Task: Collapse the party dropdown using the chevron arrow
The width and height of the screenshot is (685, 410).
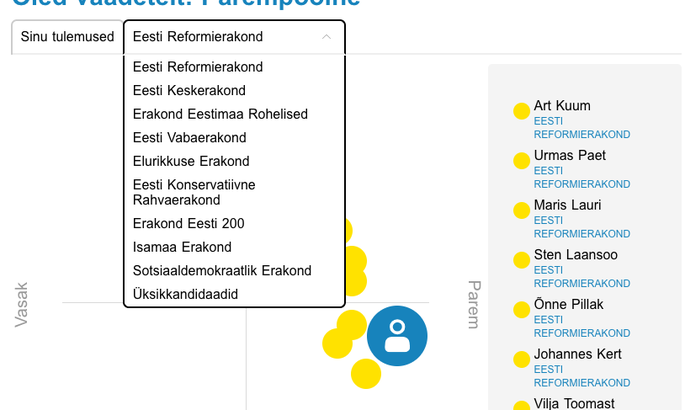Action: tap(326, 37)
